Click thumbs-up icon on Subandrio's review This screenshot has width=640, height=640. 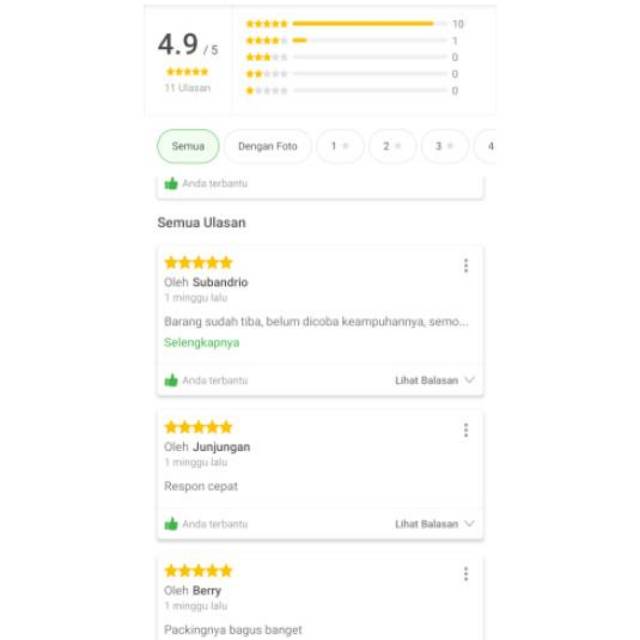[x=171, y=380]
